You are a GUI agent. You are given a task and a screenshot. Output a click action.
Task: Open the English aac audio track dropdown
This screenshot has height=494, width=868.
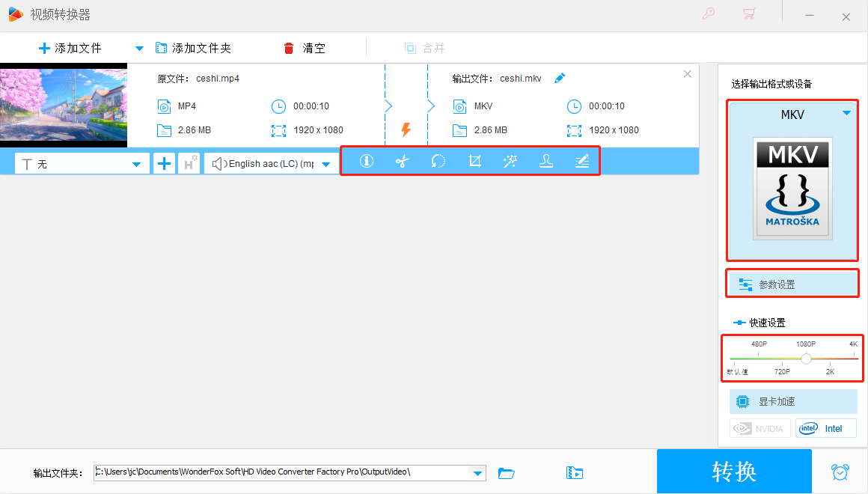click(x=271, y=163)
